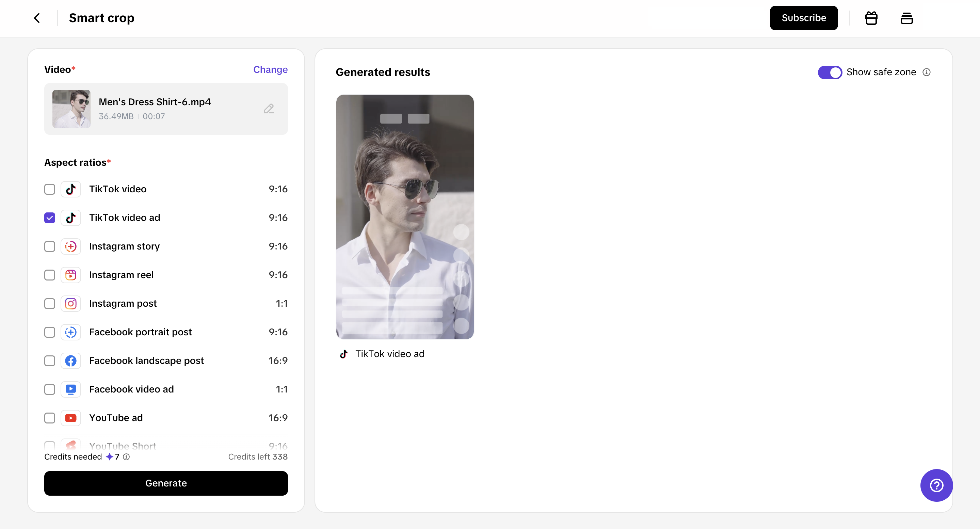Uncheck the TikTok video ad checkbox
This screenshot has width=980, height=529.
50,218
